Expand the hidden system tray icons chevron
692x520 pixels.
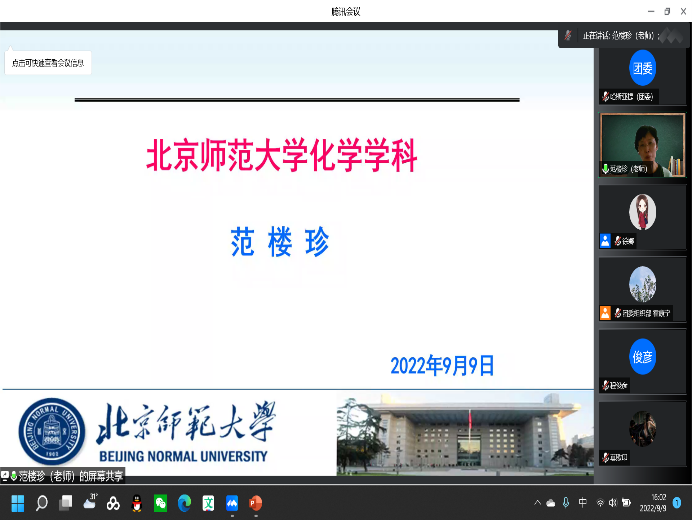pyautogui.click(x=537, y=502)
